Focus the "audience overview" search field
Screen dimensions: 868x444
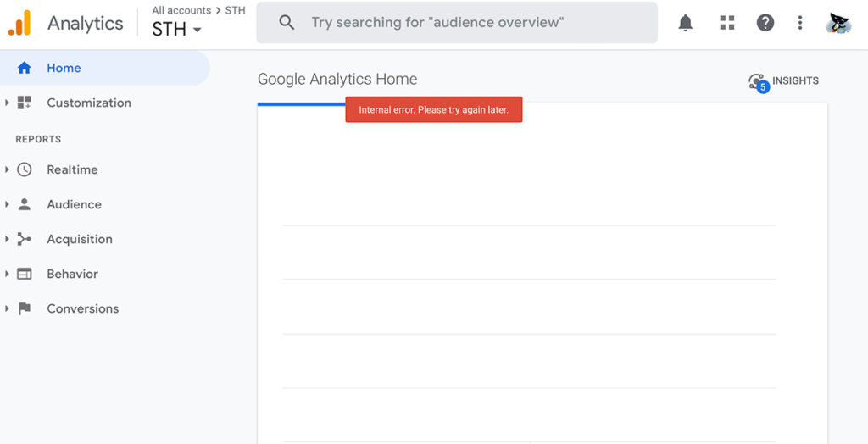[457, 23]
